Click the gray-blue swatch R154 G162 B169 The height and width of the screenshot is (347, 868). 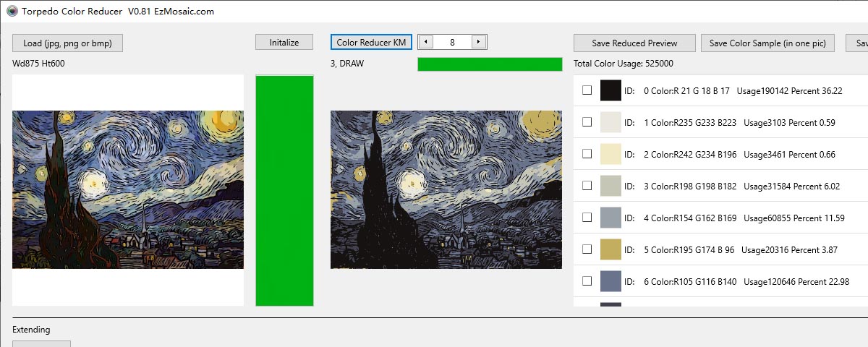[611, 218]
